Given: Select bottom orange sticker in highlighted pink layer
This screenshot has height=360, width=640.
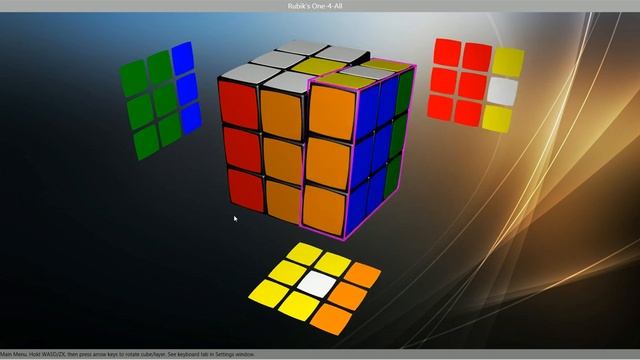Looking at the screenshot, I should pyautogui.click(x=324, y=210).
